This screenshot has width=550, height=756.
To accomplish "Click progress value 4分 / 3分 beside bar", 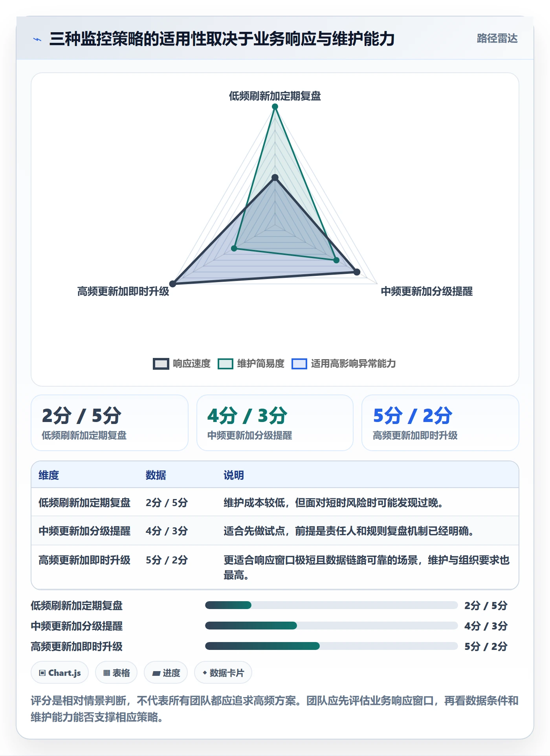I will coord(486,626).
